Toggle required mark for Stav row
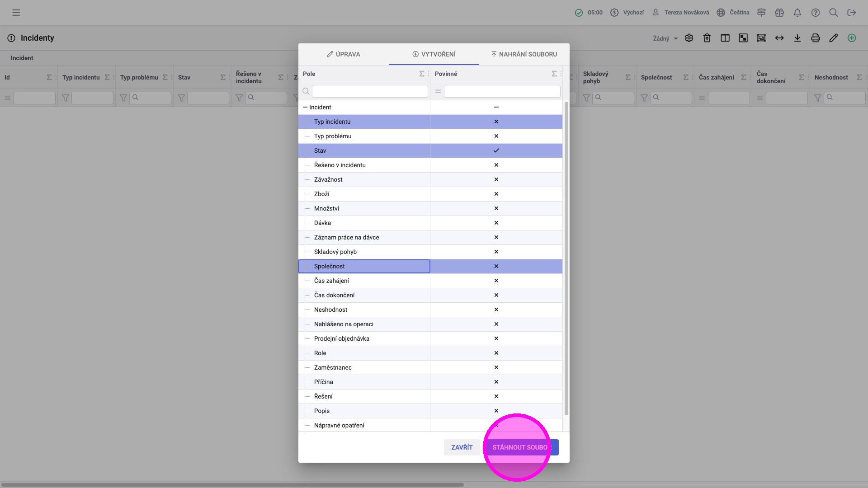The height and width of the screenshot is (488, 868). click(x=496, y=150)
